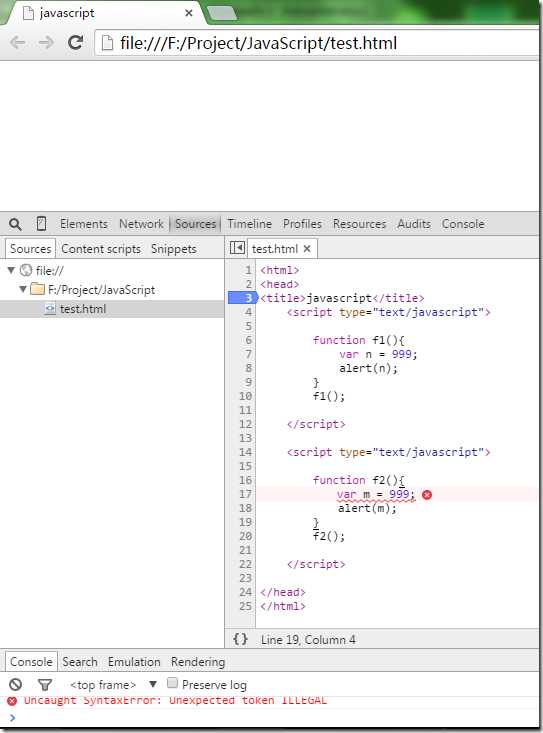Screen dimensions: 543x733
Task: Click the file icon next to test.html
Action: [x=50, y=309]
